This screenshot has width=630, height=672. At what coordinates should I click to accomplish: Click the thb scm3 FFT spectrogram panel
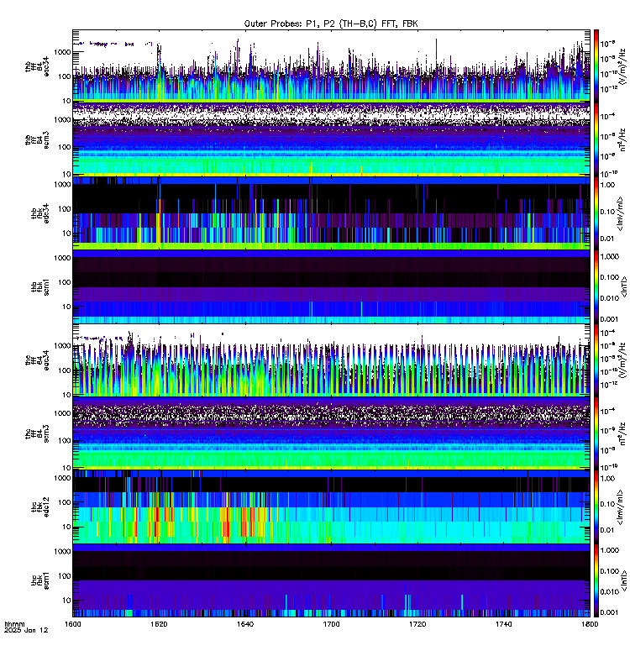tap(331, 139)
